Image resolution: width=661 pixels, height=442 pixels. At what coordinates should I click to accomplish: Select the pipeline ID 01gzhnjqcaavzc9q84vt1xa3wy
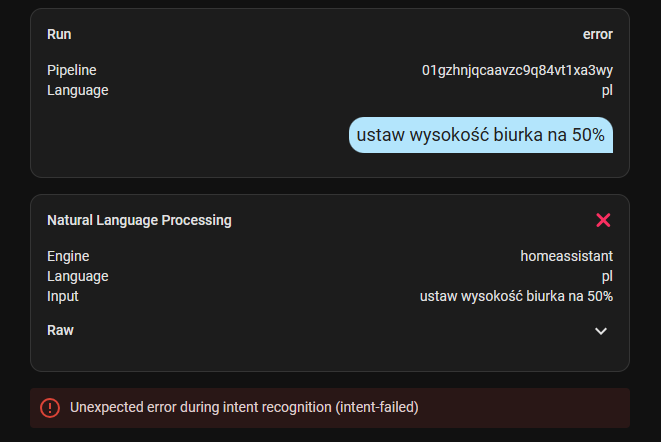click(x=517, y=70)
